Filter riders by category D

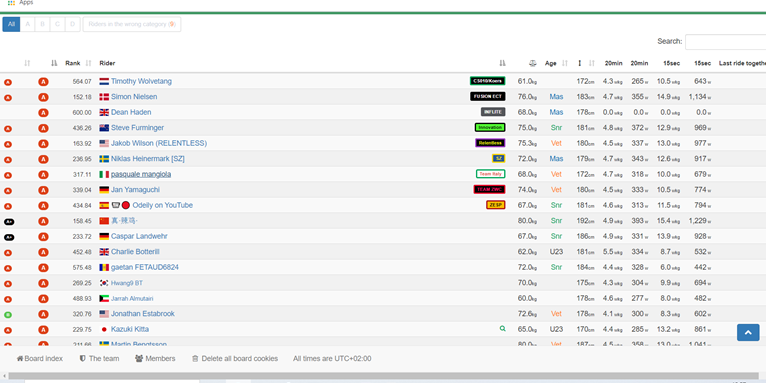[73, 24]
